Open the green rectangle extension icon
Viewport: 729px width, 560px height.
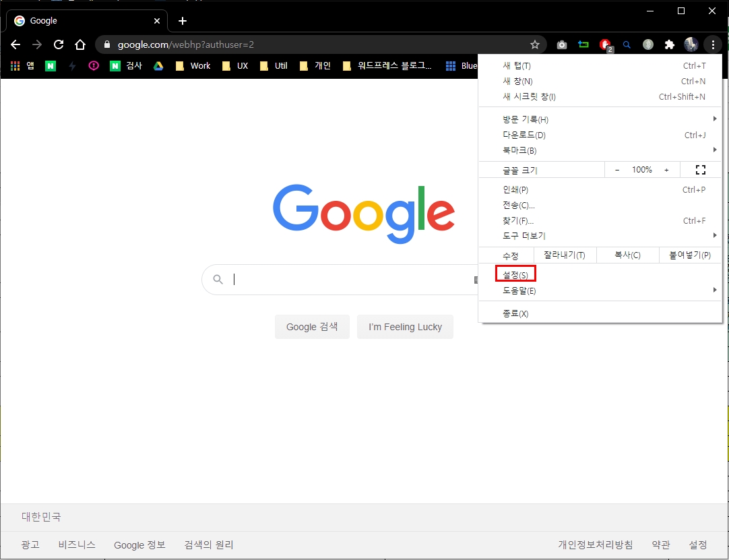tap(583, 44)
